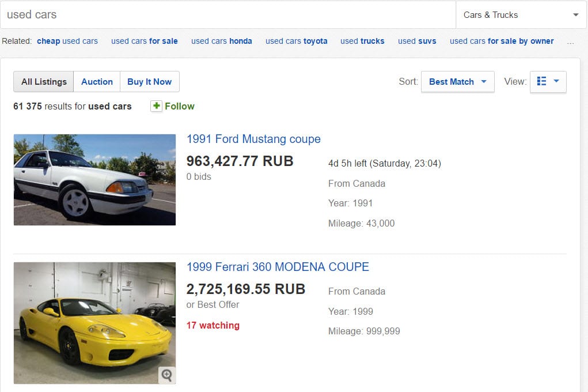The image size is (588, 392).
Task: Open the Cars & Trucks category dropdown
Action: [x=521, y=14]
